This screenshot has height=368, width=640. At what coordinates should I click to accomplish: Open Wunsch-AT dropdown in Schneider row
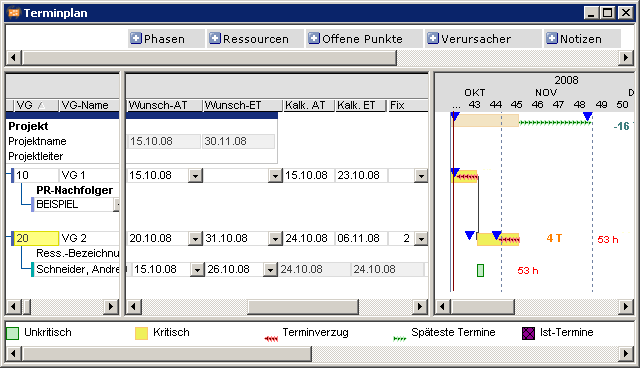click(197, 270)
